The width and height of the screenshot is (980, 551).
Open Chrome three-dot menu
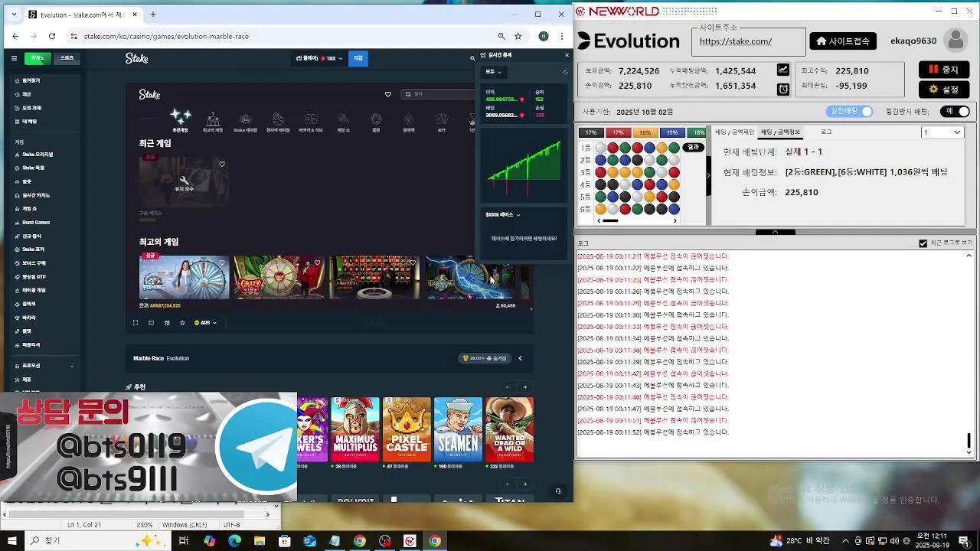(x=563, y=36)
